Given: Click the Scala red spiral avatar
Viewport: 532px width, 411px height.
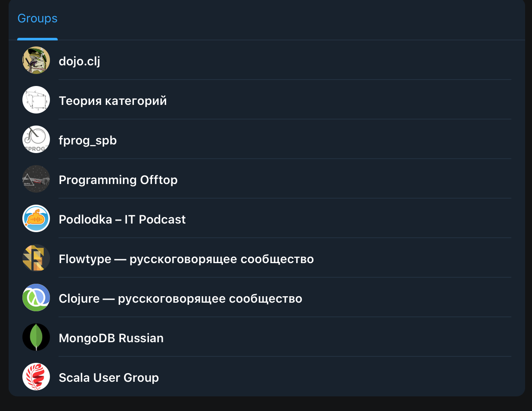Looking at the screenshot, I should [x=36, y=377].
